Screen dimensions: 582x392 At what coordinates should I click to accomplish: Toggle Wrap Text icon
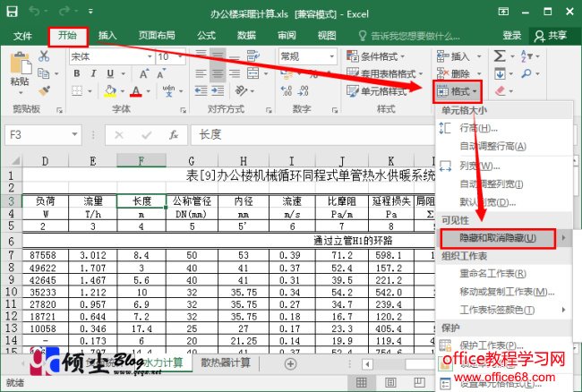253,56
